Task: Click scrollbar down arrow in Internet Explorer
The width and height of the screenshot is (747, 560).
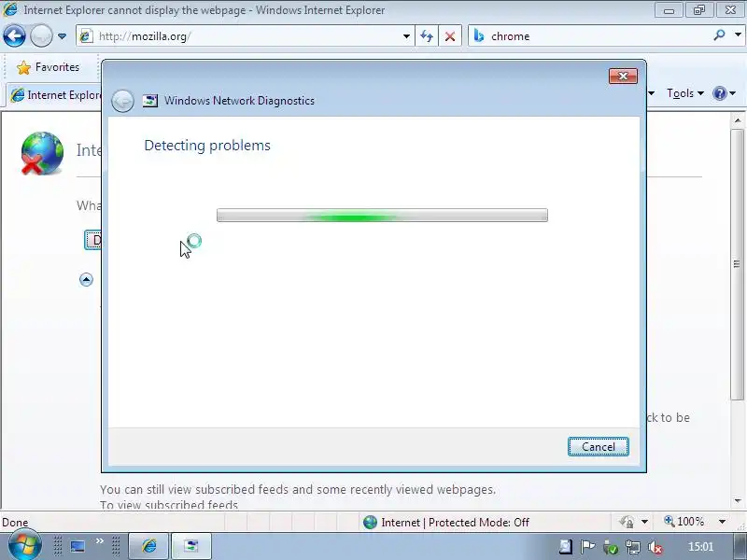Action: (738, 501)
